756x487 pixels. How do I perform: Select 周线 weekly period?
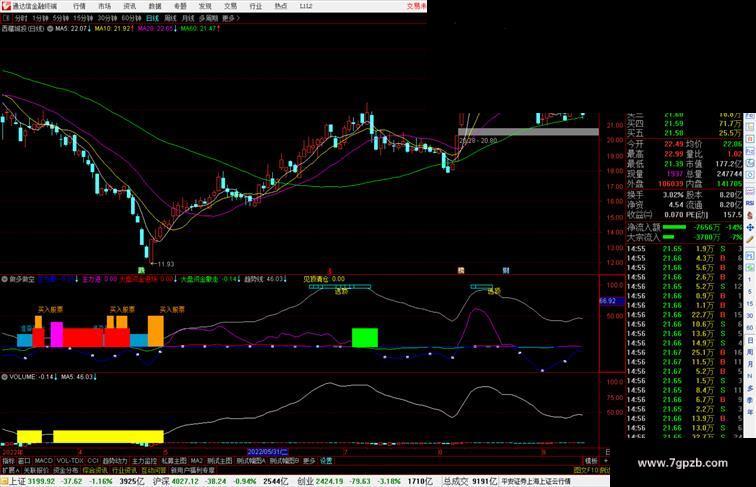click(x=170, y=18)
